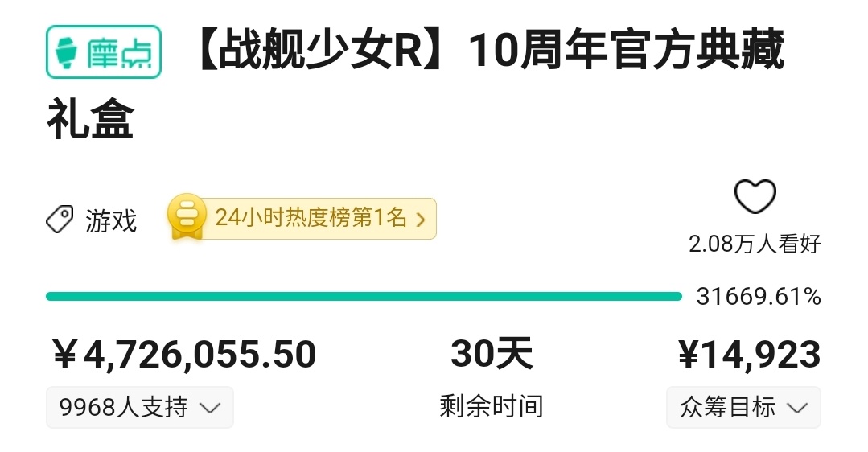Viewport: 868px width, 452px height.
Task: Click the arrow on the 热度榜 badge
Action: (x=420, y=219)
